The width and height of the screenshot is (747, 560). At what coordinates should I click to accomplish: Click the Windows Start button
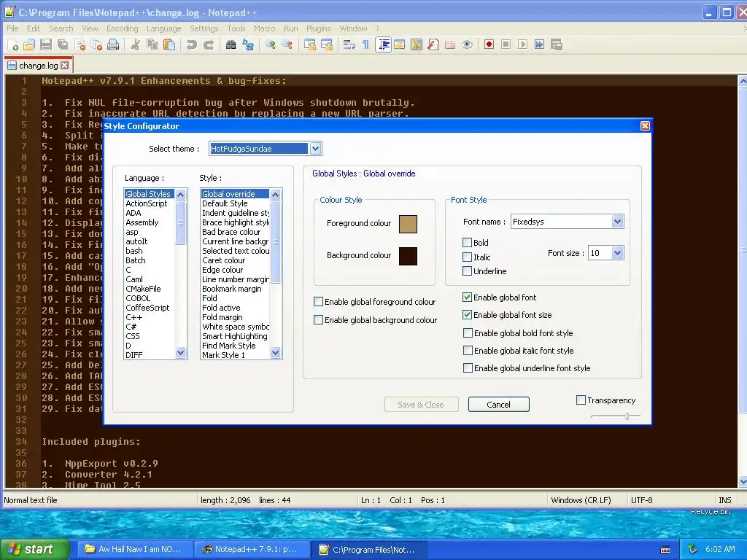[x=34, y=549]
